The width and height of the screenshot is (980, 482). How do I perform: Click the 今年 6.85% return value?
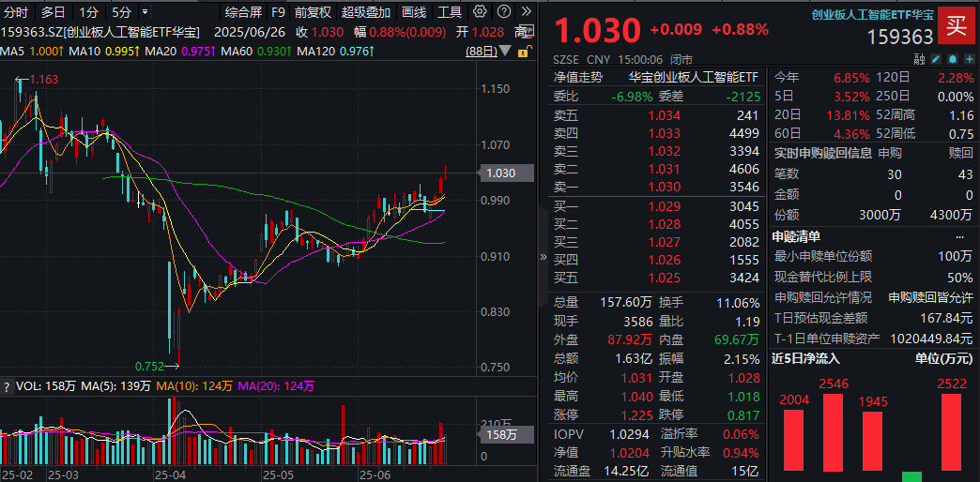click(850, 78)
